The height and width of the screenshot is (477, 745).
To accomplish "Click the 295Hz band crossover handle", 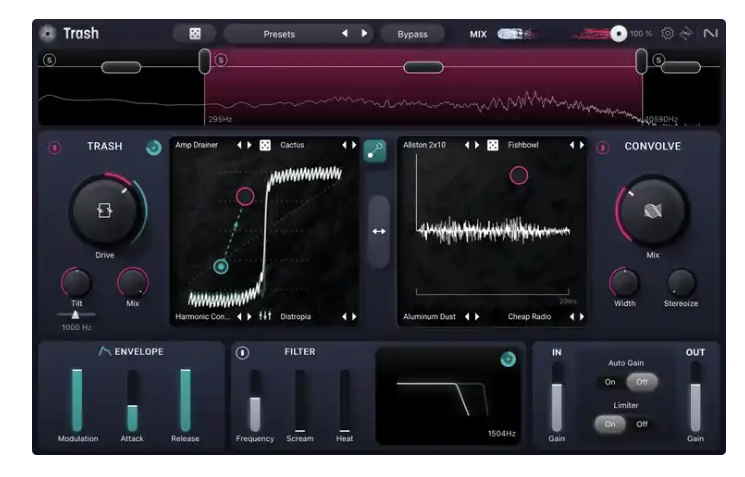I will click(x=204, y=61).
